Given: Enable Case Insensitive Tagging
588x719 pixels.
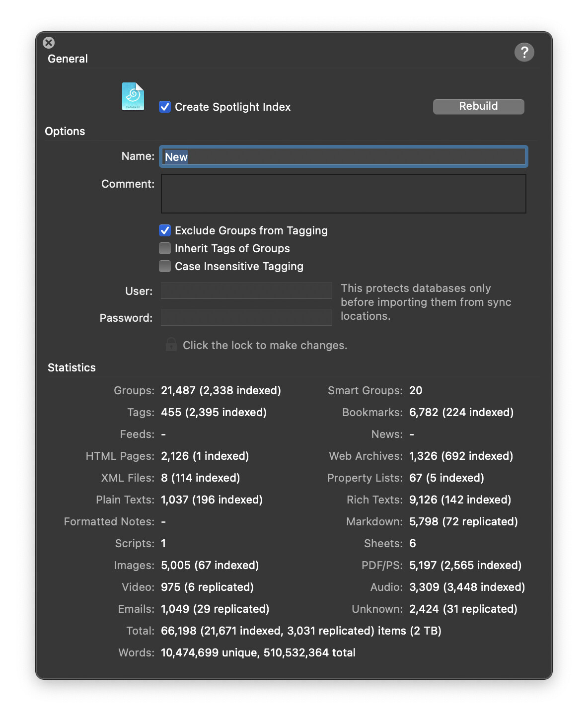Looking at the screenshot, I should pyautogui.click(x=165, y=266).
